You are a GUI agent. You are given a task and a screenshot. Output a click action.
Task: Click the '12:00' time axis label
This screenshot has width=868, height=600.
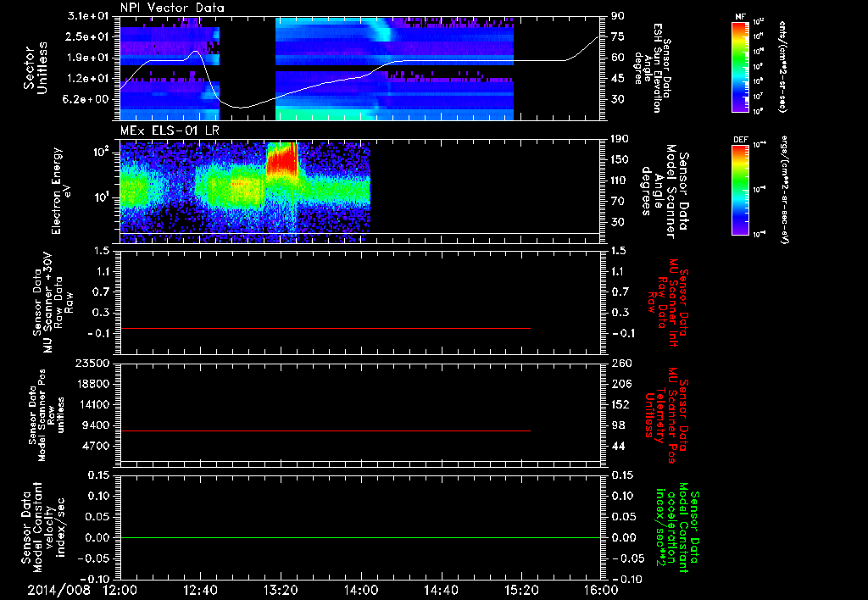[x=120, y=590]
